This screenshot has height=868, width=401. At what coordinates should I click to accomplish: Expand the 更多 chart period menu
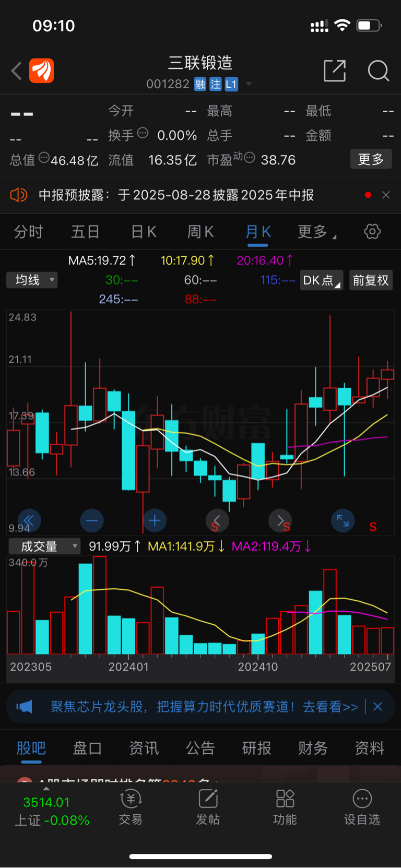click(316, 232)
